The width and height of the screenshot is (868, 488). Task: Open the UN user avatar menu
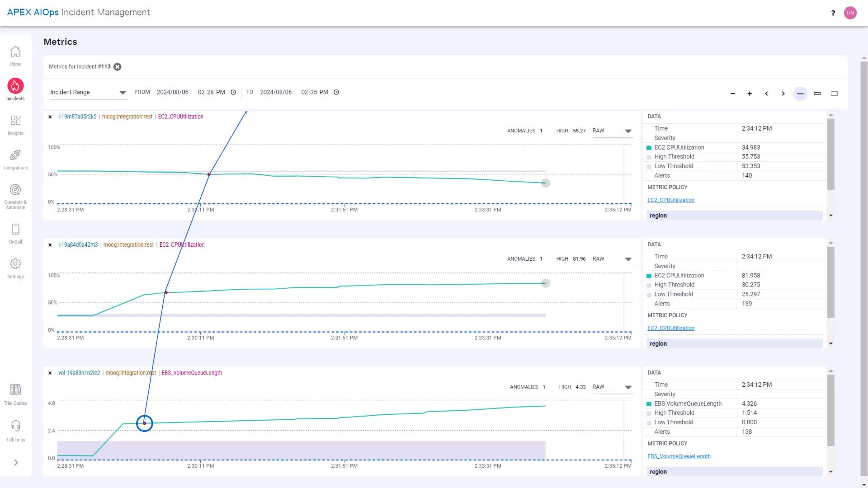coord(850,13)
